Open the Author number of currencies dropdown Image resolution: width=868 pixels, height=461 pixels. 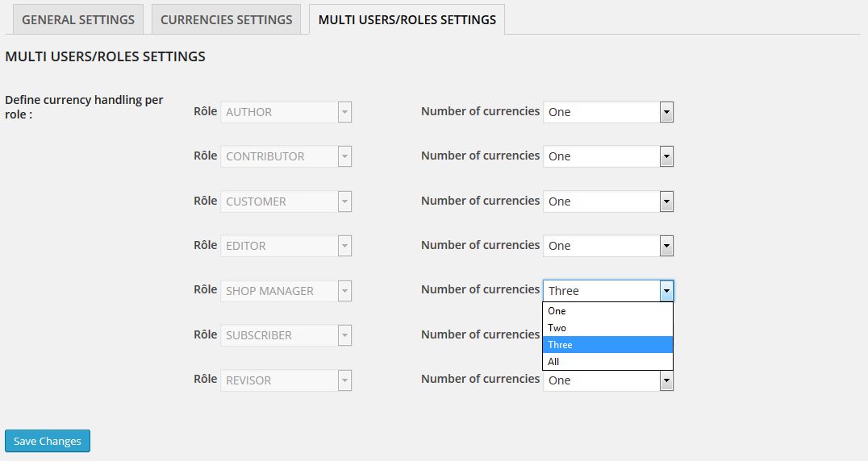[608, 112]
